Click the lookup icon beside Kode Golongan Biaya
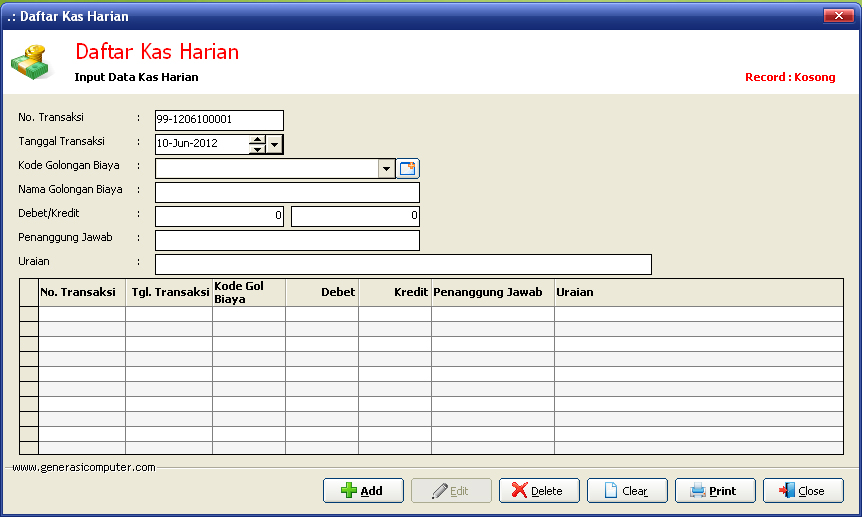862x517 pixels. [407, 169]
